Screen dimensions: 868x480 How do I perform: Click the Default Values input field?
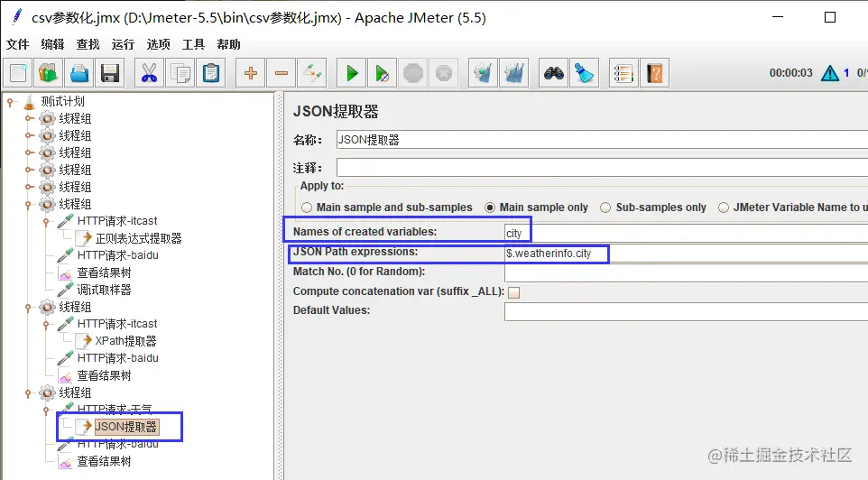tap(686, 311)
